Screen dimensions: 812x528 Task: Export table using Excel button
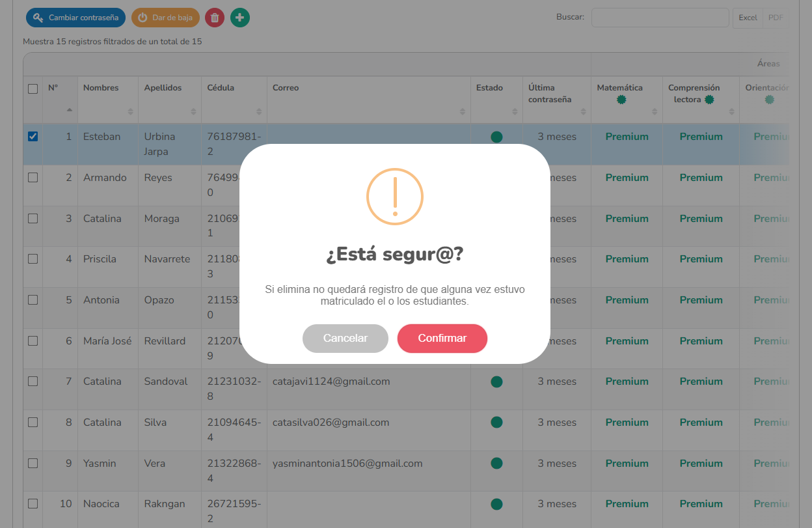click(x=748, y=18)
